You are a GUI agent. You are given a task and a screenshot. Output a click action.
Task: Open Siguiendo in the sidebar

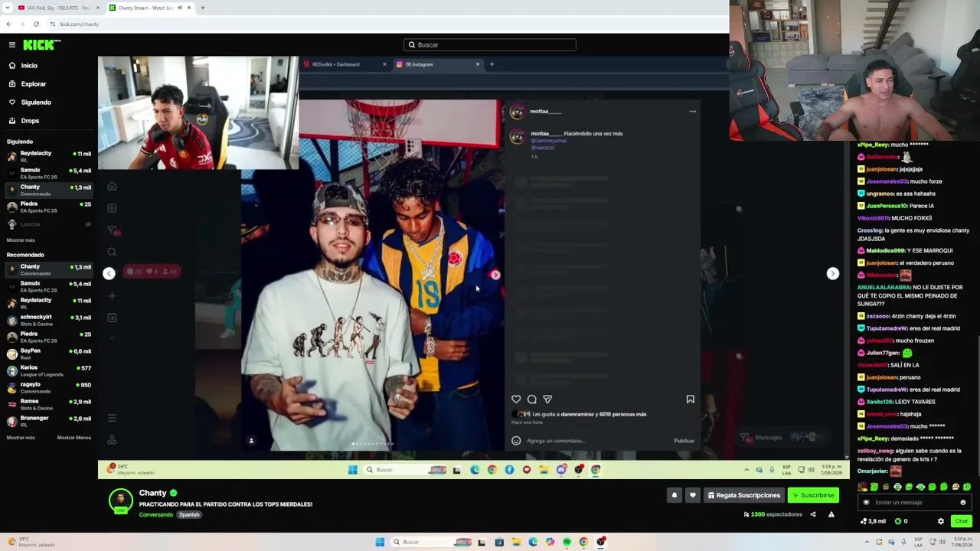[x=36, y=103]
